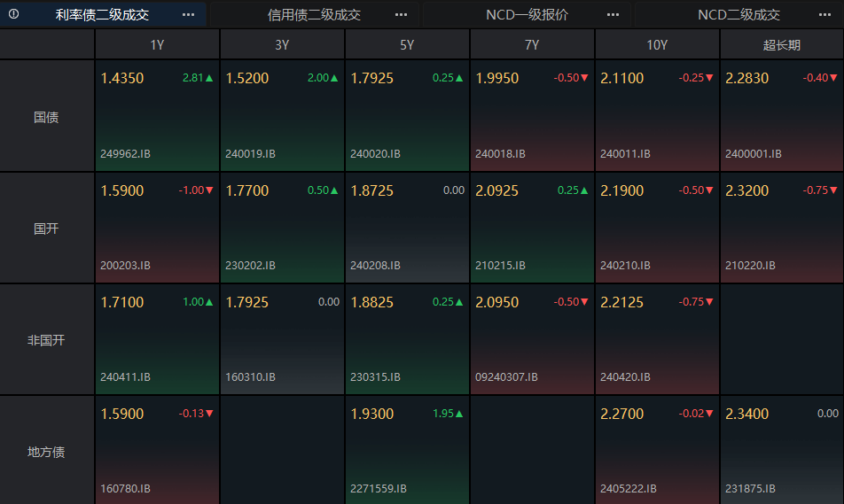Click the 超长期 column header

(782, 44)
